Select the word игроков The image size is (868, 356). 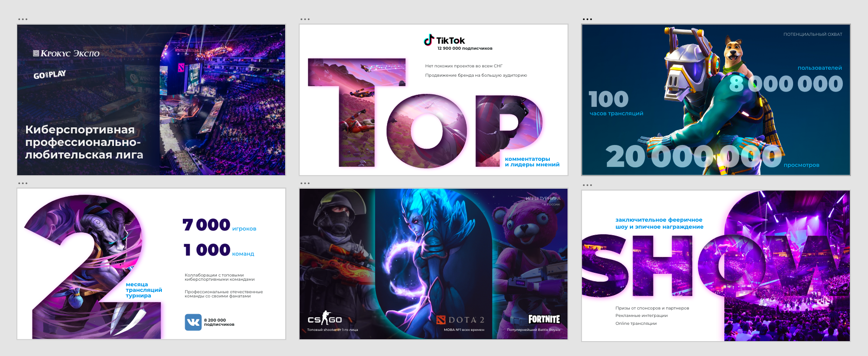coord(244,229)
